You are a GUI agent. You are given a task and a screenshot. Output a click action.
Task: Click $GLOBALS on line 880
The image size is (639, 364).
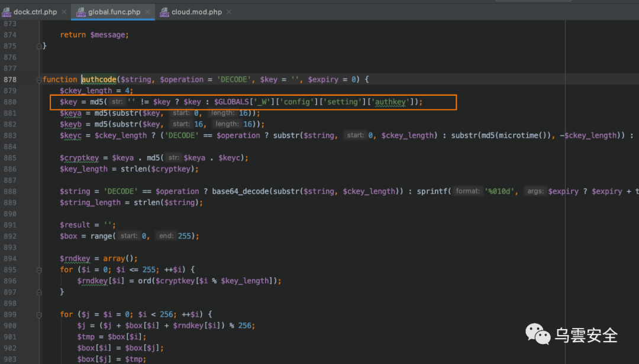(231, 102)
